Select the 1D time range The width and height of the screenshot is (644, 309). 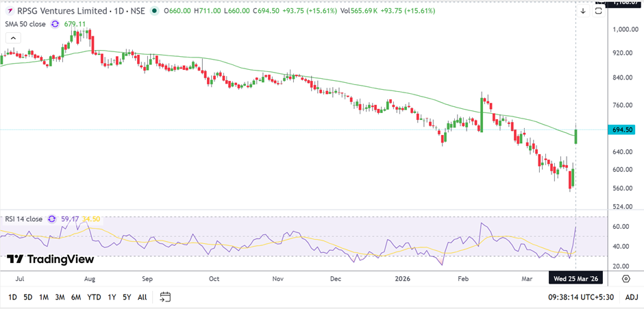[12, 297]
